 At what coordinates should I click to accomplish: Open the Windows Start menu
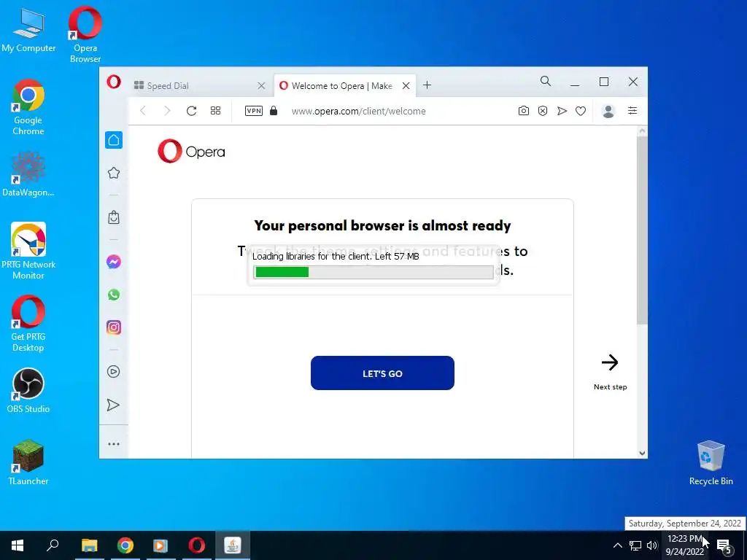pyautogui.click(x=18, y=545)
